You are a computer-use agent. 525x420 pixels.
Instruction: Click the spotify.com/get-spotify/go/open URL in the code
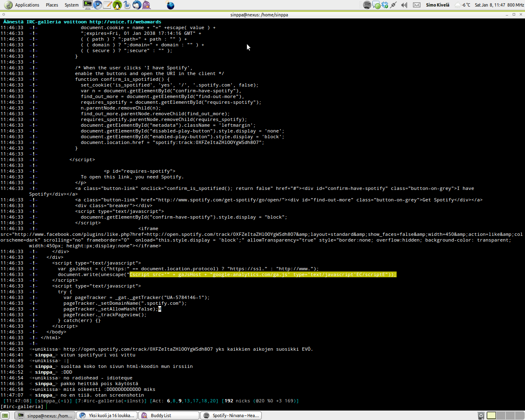pyautogui.click(x=221, y=200)
